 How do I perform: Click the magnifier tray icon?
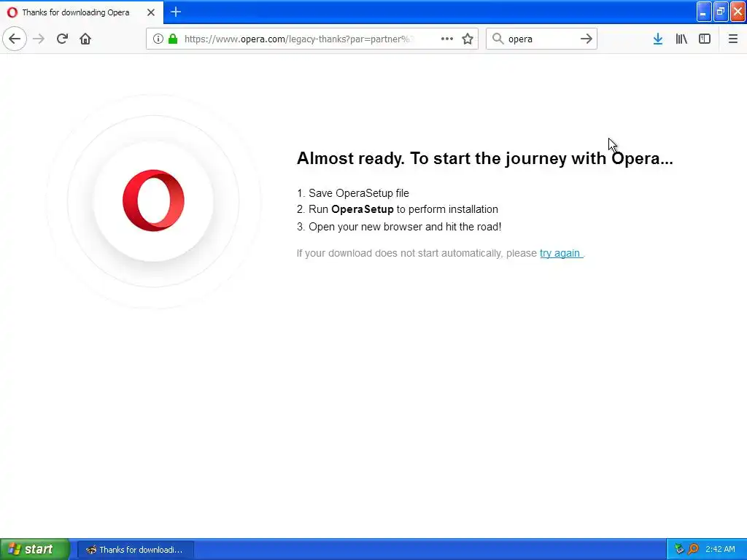[693, 549]
